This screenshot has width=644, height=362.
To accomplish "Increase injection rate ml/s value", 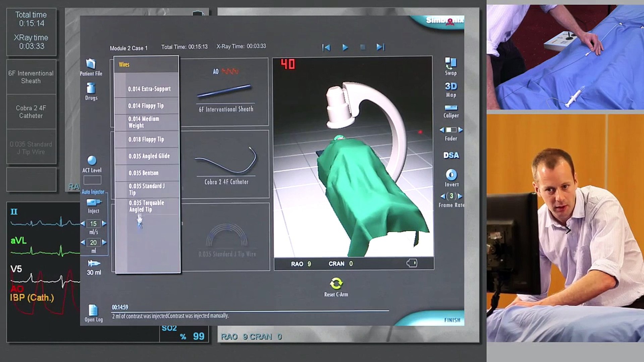I will 104,224.
